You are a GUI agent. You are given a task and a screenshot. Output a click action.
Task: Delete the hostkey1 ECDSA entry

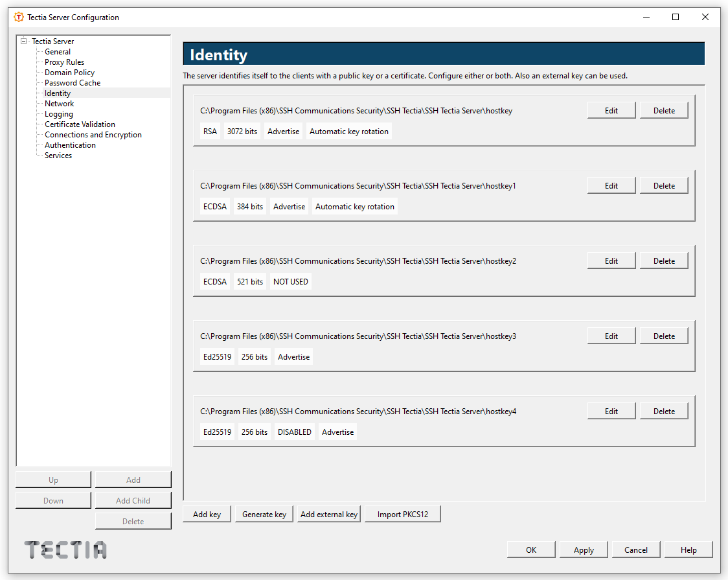click(664, 186)
